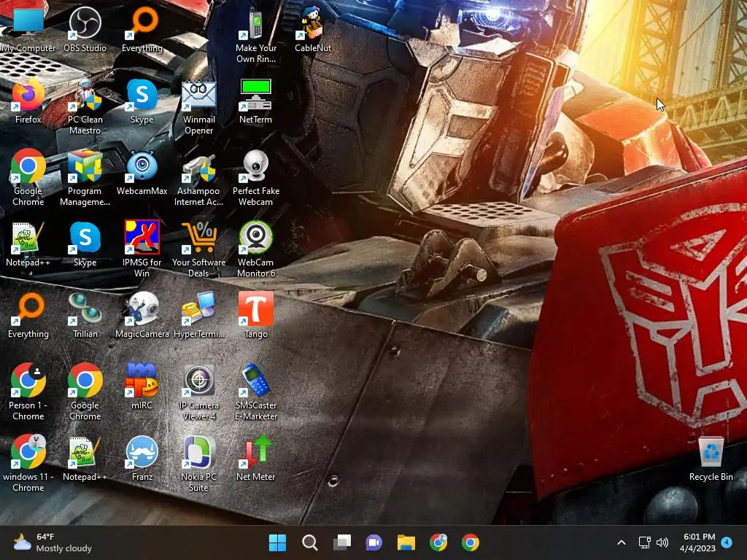Open HyperTerminal shortcut icon

(x=198, y=315)
